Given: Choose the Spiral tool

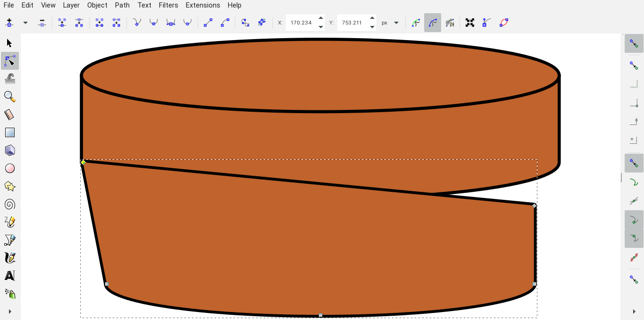Looking at the screenshot, I should click(9, 204).
